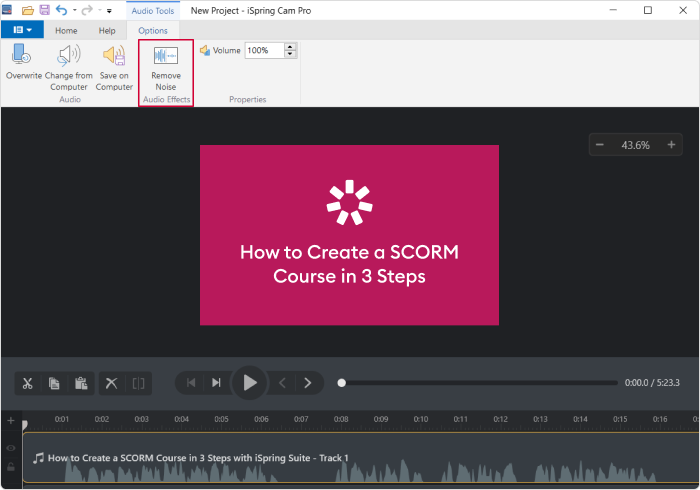Copy the selected clip
The height and width of the screenshot is (490, 700).
(54, 383)
